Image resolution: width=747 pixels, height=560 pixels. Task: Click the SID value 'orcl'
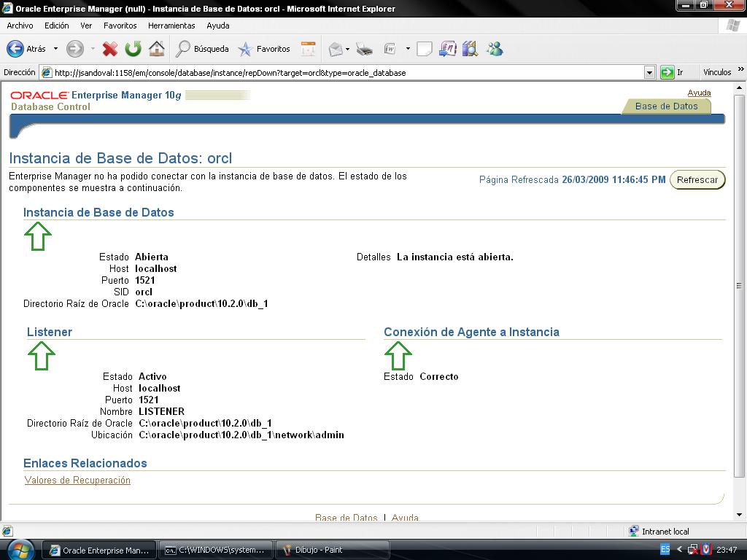(x=144, y=292)
